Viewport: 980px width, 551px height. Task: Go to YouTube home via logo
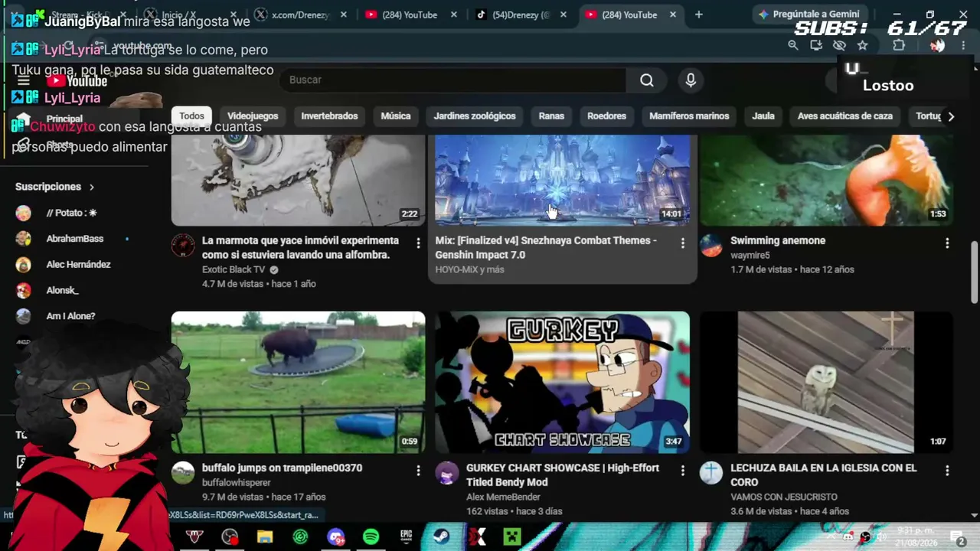77,80
